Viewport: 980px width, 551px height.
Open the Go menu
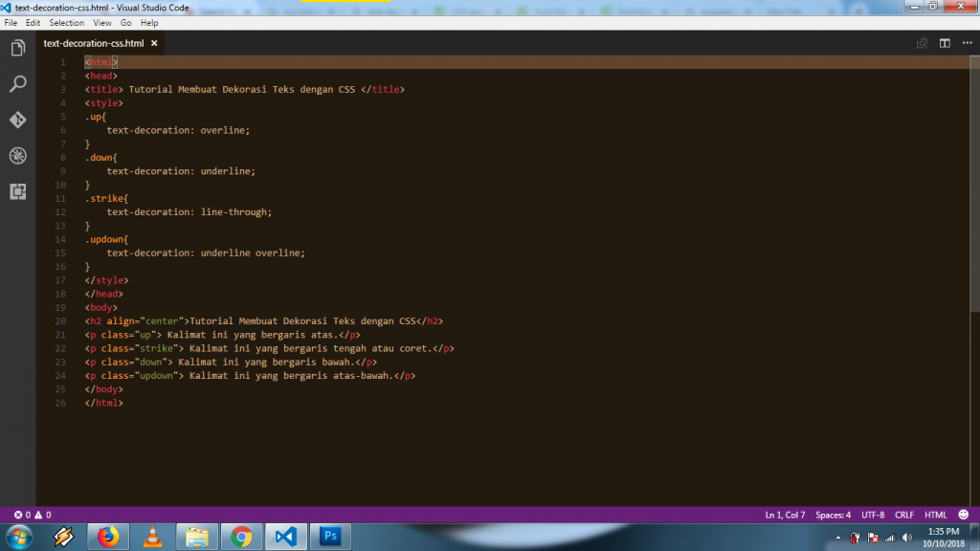125,23
